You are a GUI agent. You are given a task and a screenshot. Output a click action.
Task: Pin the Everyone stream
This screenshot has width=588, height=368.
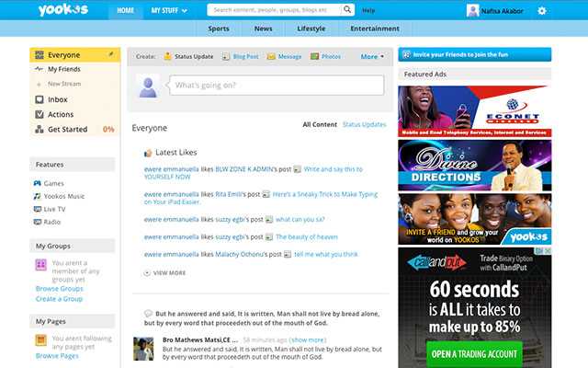pyautogui.click(x=111, y=54)
